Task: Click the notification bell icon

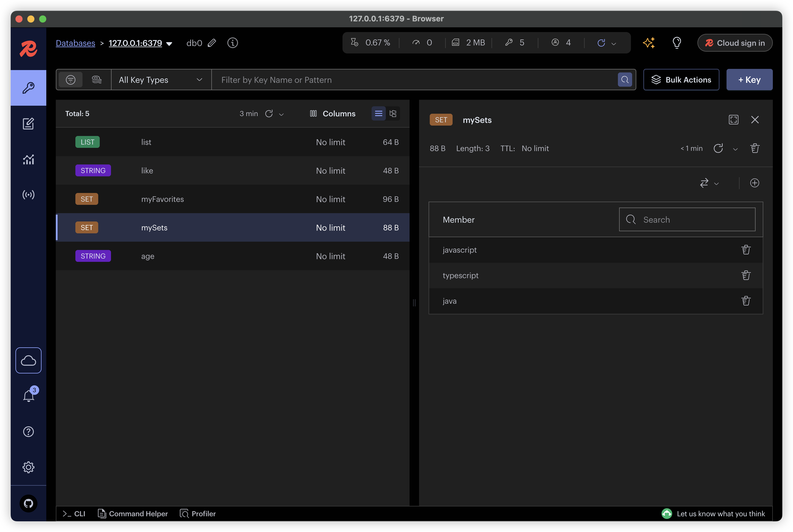Action: [28, 396]
